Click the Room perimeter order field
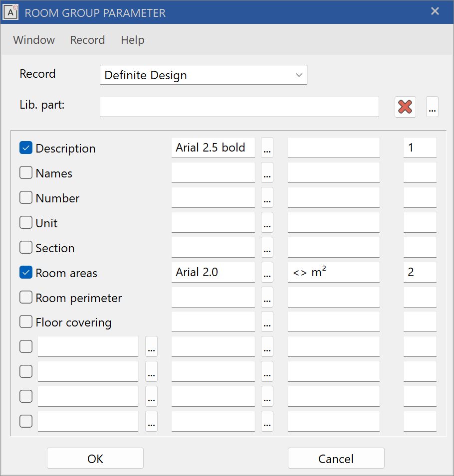The width and height of the screenshot is (454, 476). tap(420, 297)
